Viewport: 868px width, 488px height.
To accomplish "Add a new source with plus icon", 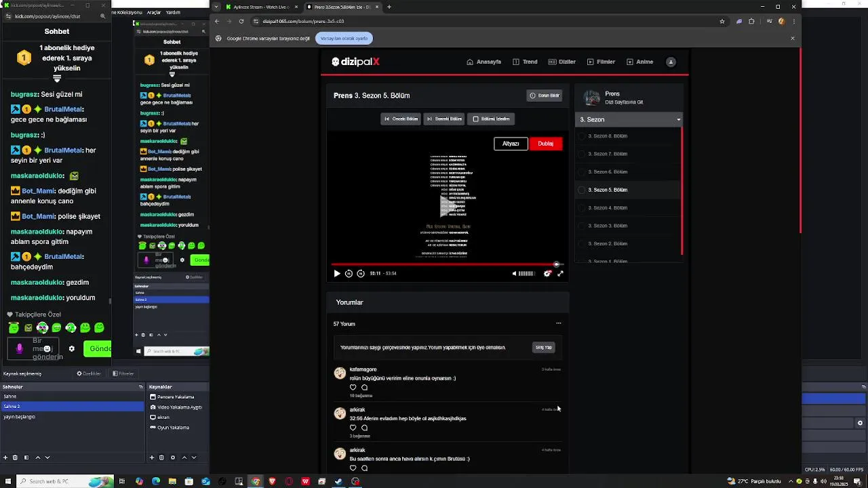I will click(x=152, y=457).
